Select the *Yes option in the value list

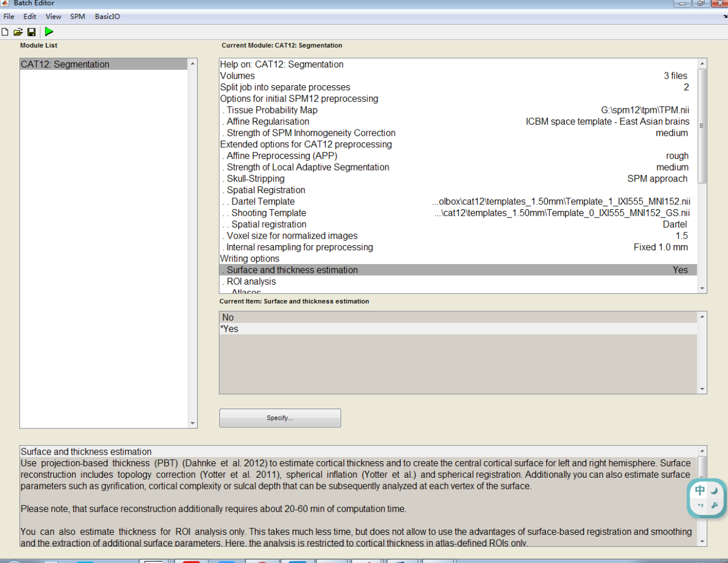point(458,329)
